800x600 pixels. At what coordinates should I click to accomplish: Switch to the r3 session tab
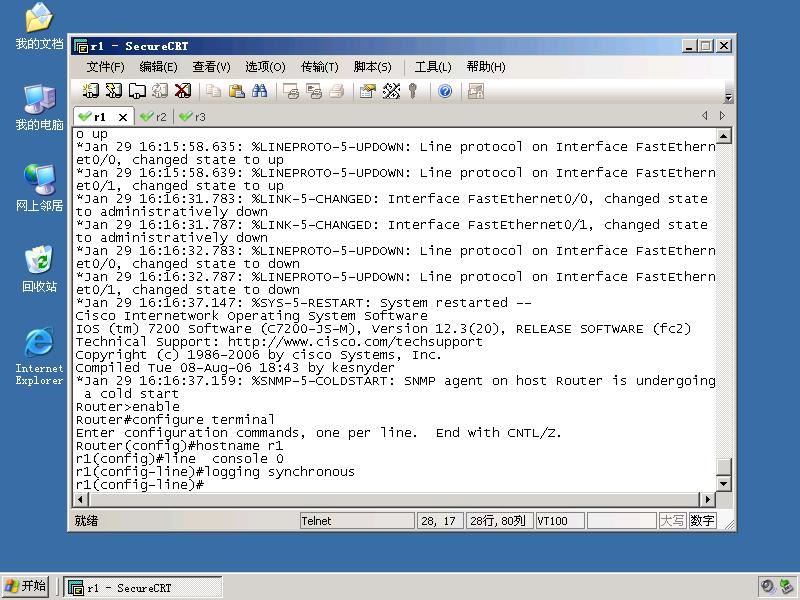point(193,117)
